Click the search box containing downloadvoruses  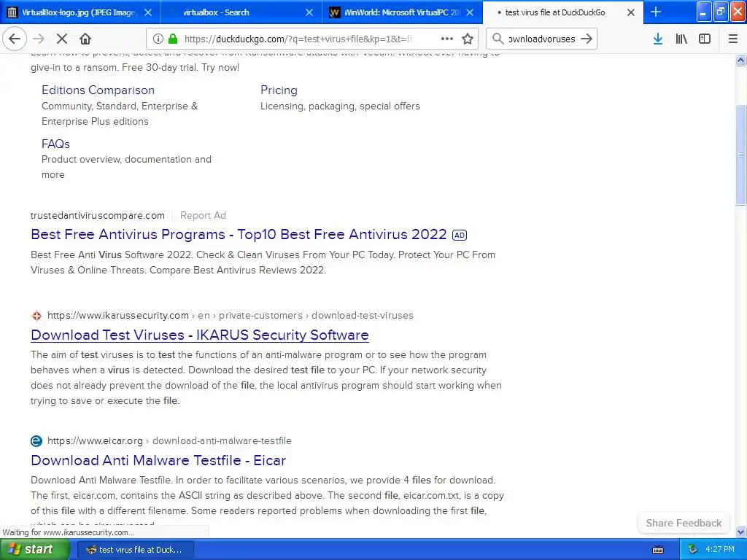541,39
